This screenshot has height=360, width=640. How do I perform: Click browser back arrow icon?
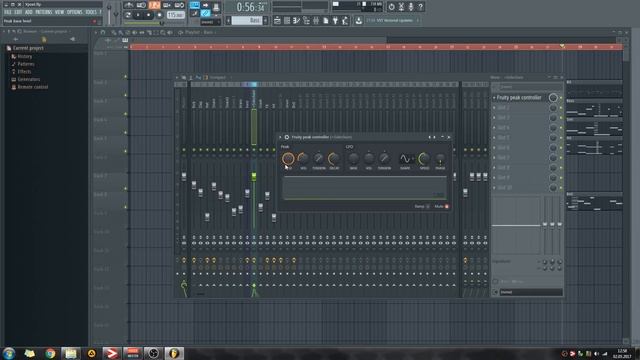pos(16,39)
